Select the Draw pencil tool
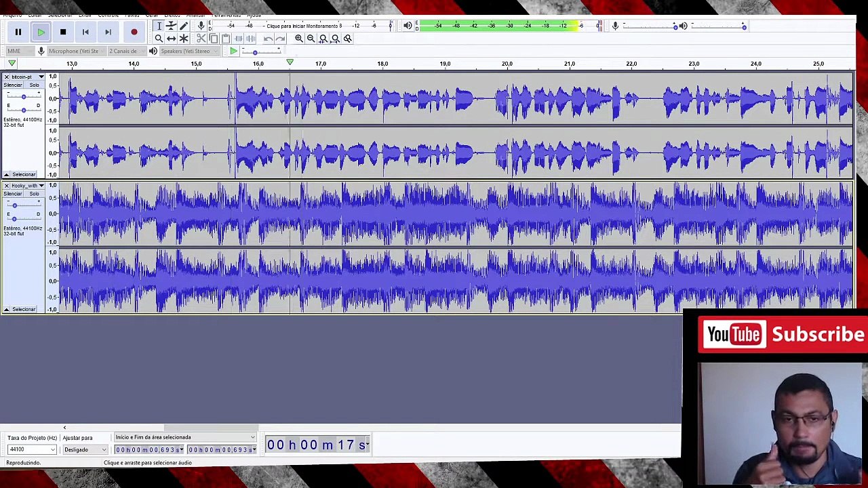Screen dimensions: 868x488 click(183, 26)
